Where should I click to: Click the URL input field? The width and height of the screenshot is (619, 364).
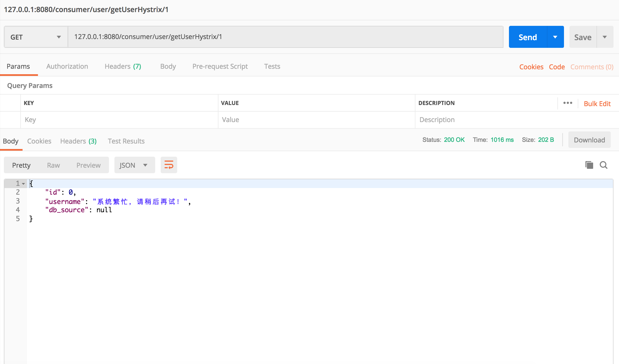click(x=286, y=37)
